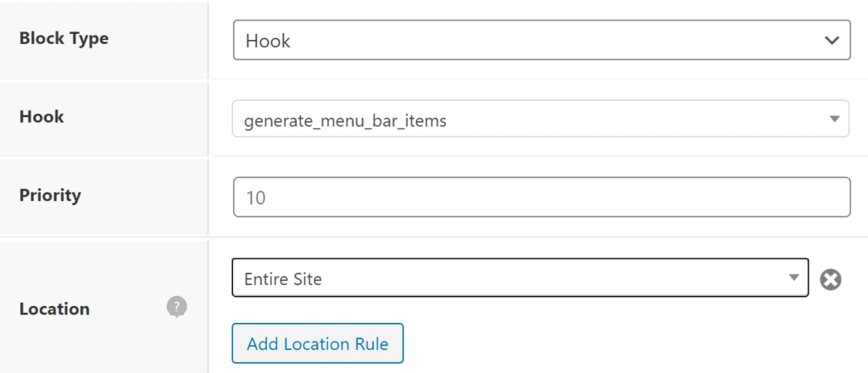The height and width of the screenshot is (373, 868).
Task: Delete location rule using the X icon
Action: point(831,279)
